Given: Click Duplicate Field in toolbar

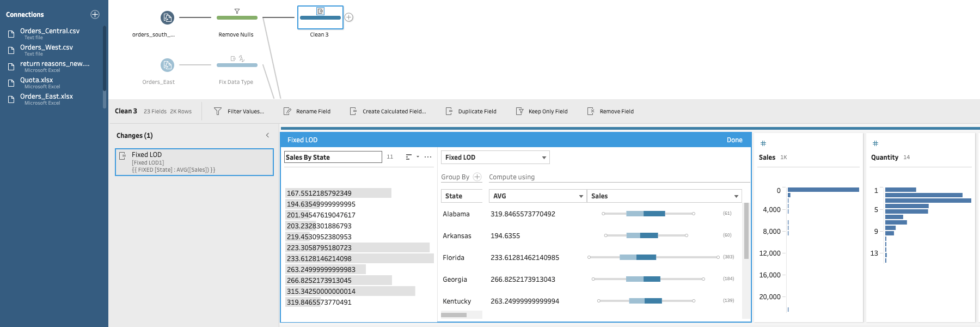Looking at the screenshot, I should pos(471,111).
